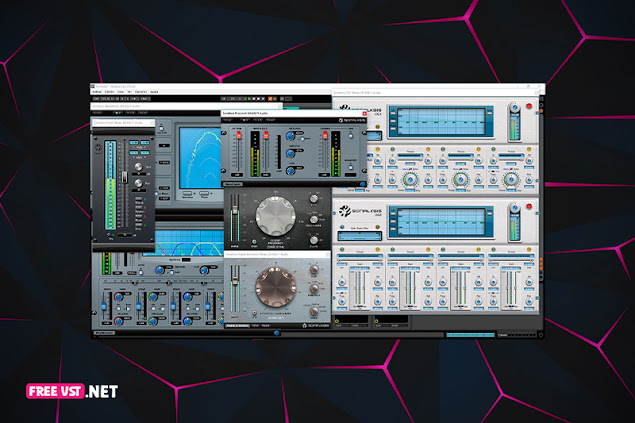Click the upper EQ's frequency response graph display
The image size is (635, 423).
440,121
